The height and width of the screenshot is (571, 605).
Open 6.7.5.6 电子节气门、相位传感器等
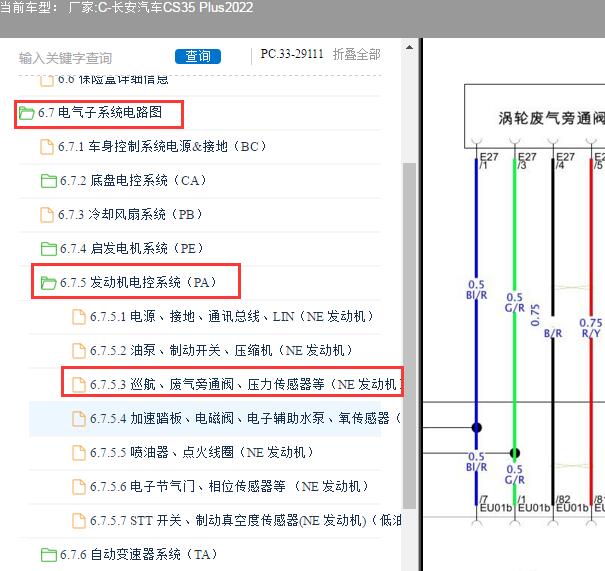point(229,486)
